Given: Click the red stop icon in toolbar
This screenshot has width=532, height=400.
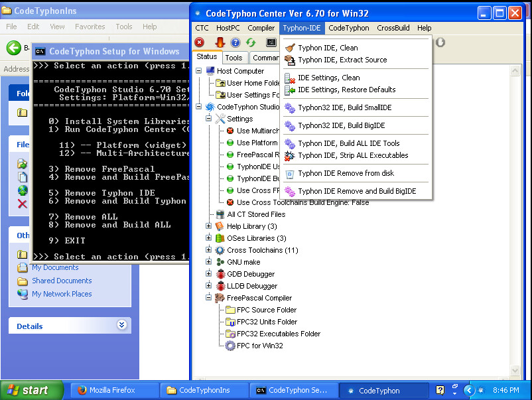Looking at the screenshot, I should 200,42.
